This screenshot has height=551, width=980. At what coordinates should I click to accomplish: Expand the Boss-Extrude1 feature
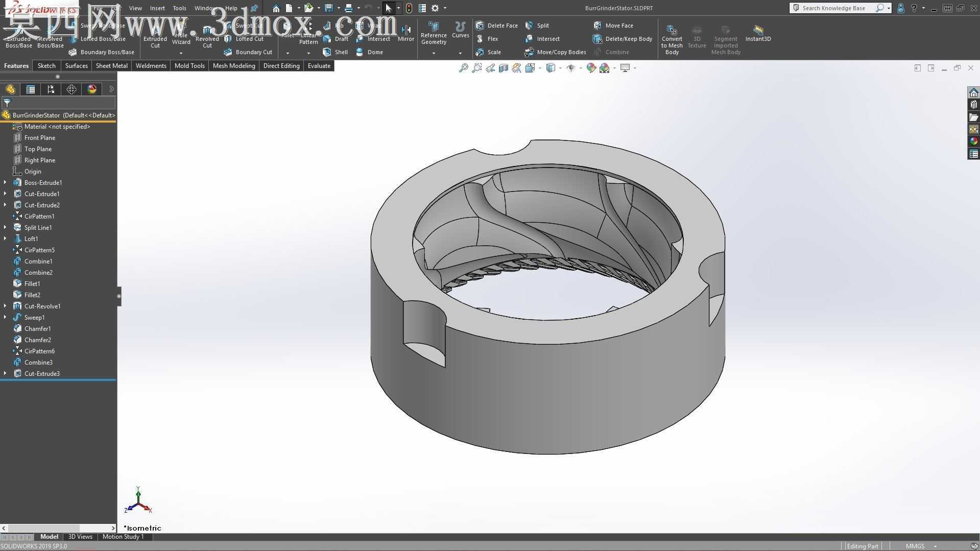(5, 182)
